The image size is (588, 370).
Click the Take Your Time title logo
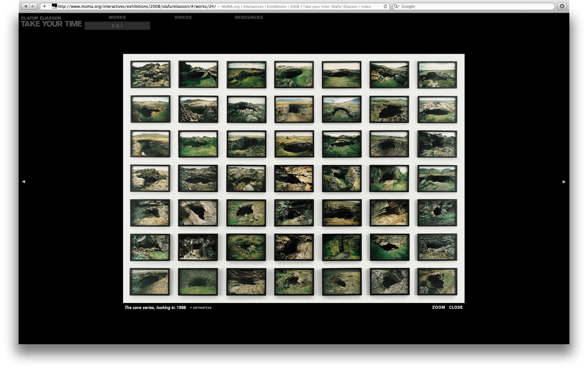coord(51,24)
